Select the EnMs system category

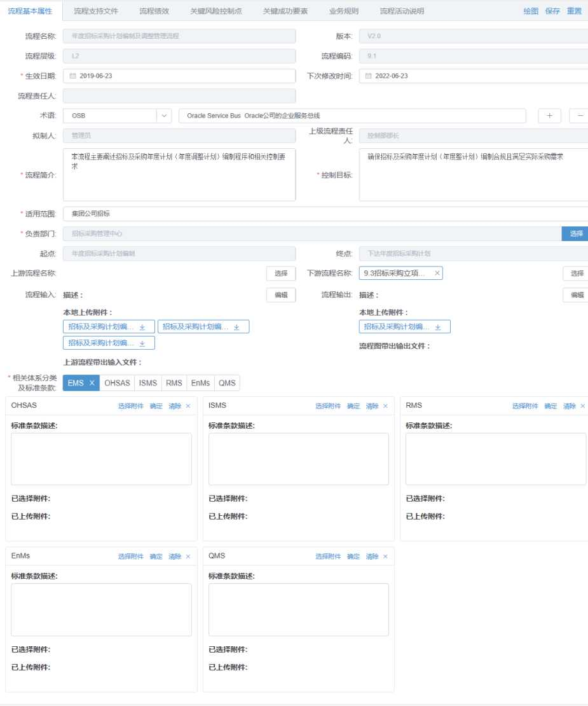click(x=200, y=383)
